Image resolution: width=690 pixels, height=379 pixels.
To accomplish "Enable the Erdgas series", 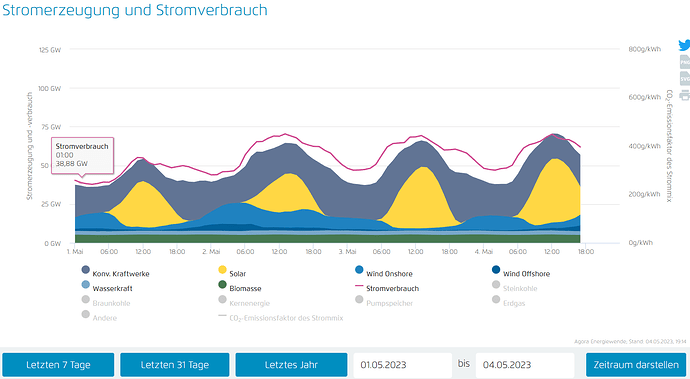I will point(508,303).
